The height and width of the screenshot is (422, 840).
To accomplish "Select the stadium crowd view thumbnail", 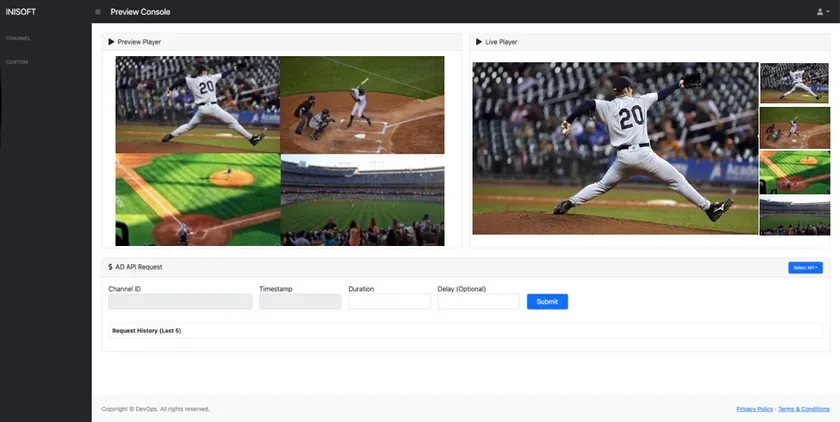I will pos(794,216).
